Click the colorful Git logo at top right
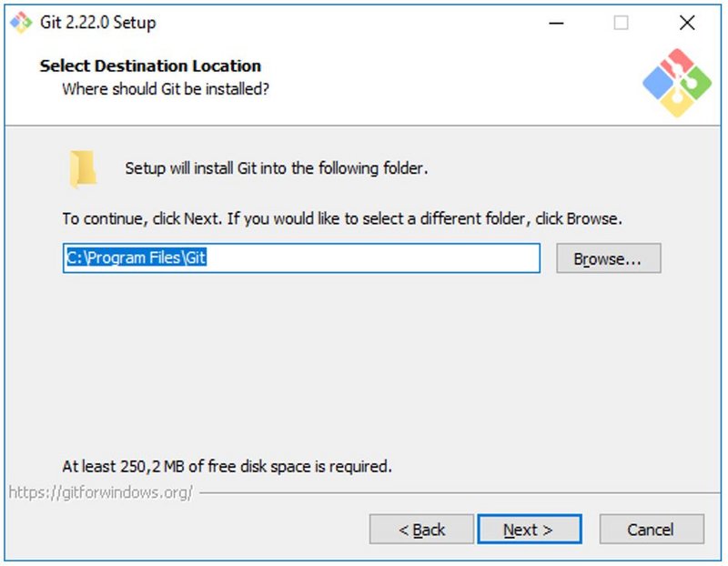The height and width of the screenshot is (566, 728). (676, 82)
